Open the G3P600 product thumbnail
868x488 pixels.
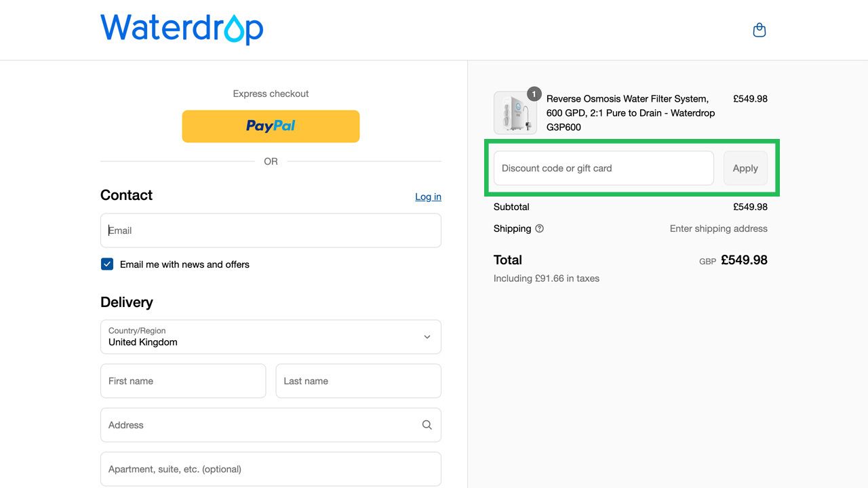point(515,113)
